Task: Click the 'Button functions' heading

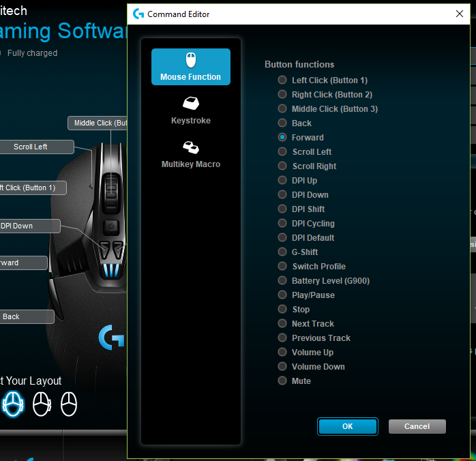Action: [x=299, y=64]
